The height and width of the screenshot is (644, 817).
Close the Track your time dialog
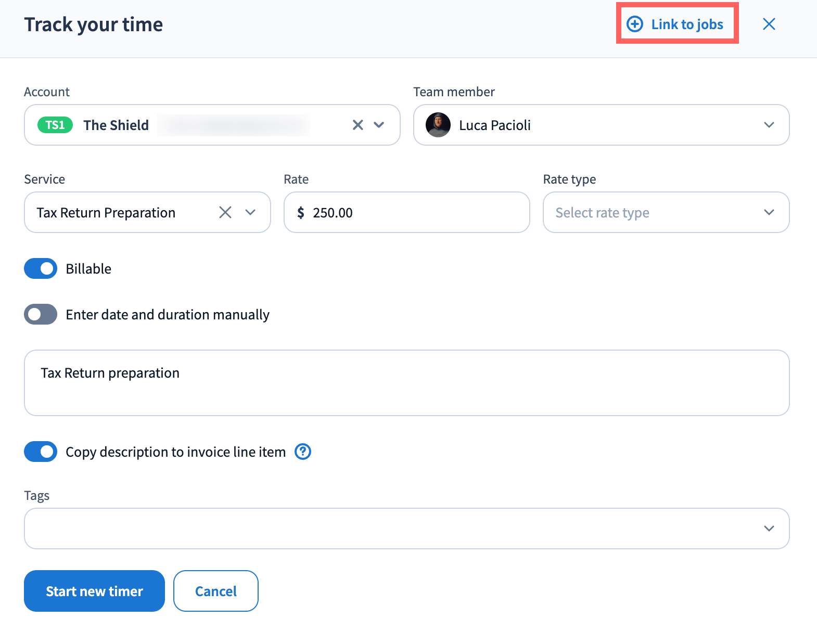coord(769,24)
